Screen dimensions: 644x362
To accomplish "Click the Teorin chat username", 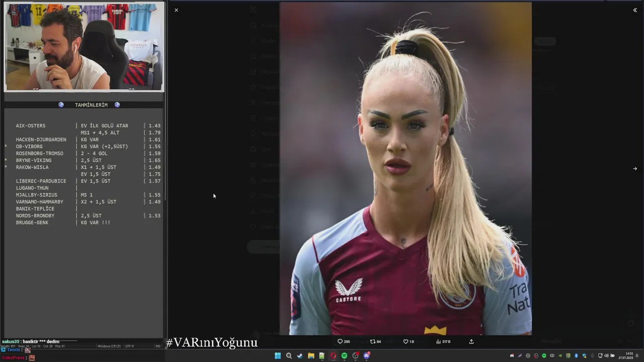I will tap(14, 350).
